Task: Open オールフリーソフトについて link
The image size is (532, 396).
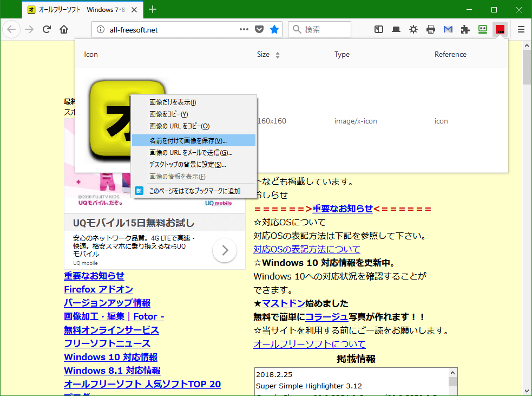Action: [310, 344]
